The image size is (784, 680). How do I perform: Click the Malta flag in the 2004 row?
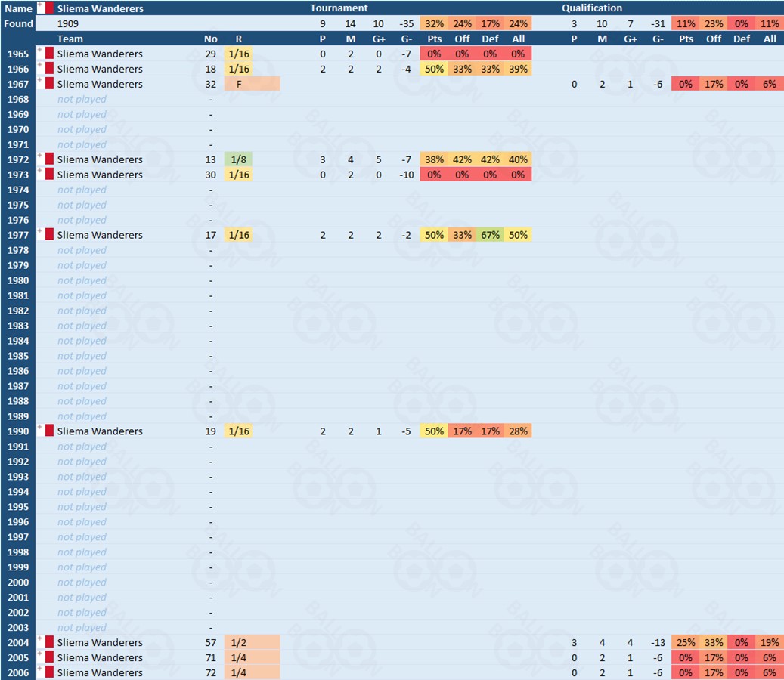tap(45, 643)
